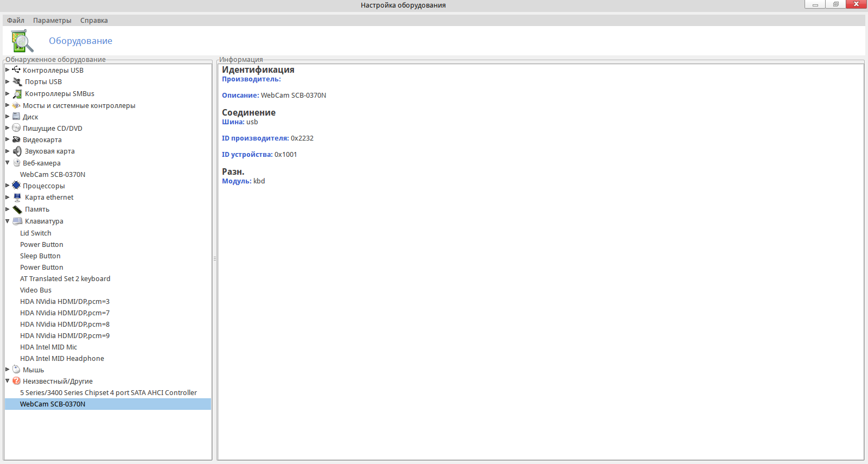Screen dimensions: 868x464
Task: Click the video card icon
Action: tap(16, 139)
